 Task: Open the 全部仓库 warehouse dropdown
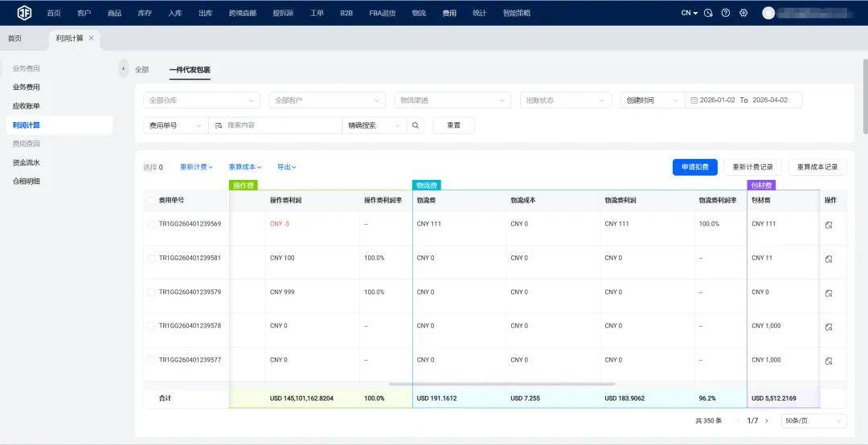point(202,100)
